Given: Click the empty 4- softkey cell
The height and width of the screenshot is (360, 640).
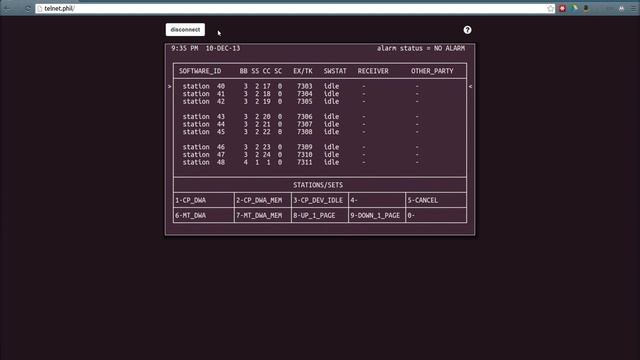Looking at the screenshot, I should coord(377,200).
